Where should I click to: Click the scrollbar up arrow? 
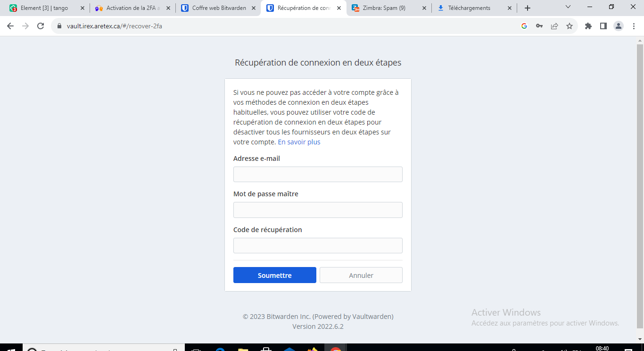coord(640,40)
